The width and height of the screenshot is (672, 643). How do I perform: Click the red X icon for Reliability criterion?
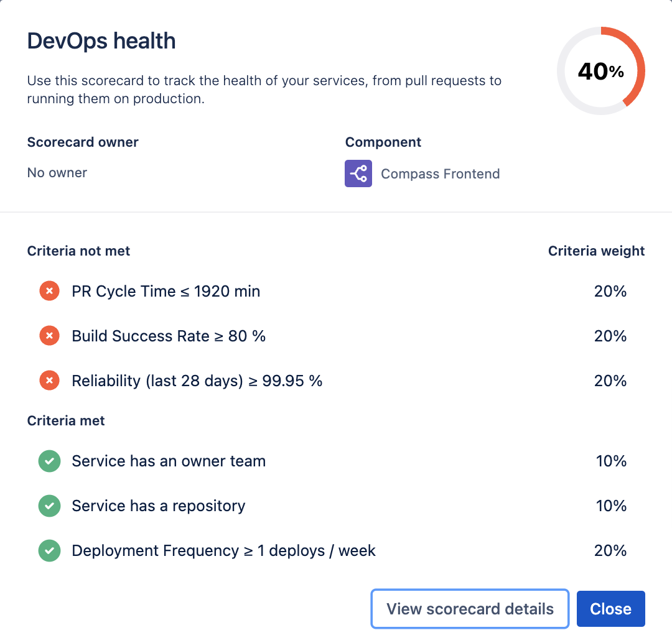click(49, 381)
